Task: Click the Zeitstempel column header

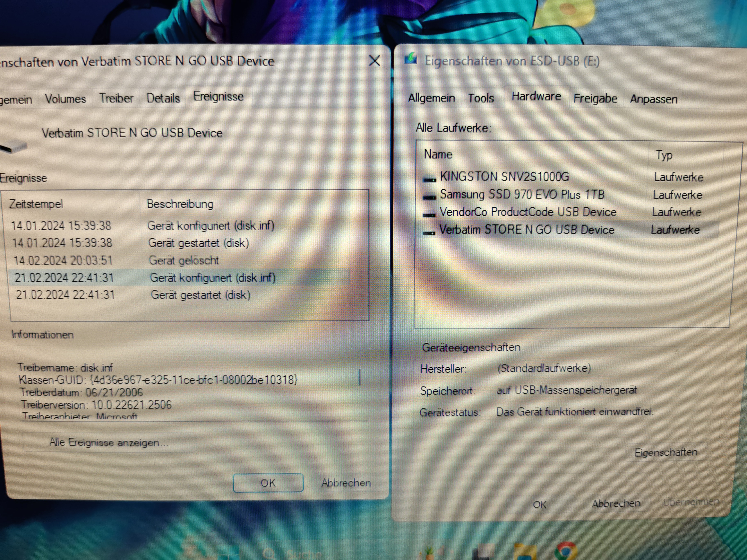Action: [x=36, y=204]
